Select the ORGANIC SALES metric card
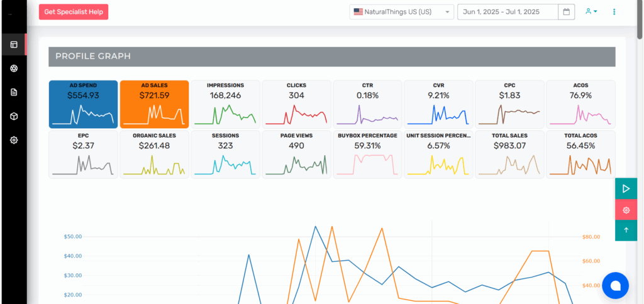644x304 pixels. tap(155, 155)
